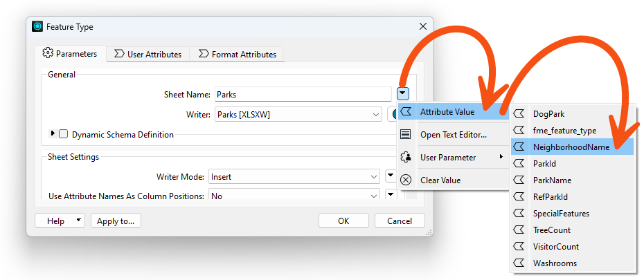Select Washrooms from attribute list
The image size is (644, 280).
[x=572, y=263]
